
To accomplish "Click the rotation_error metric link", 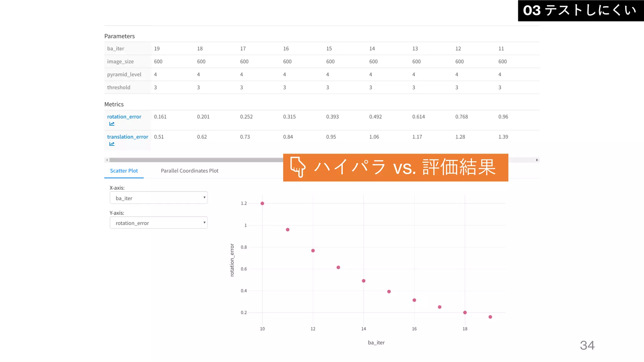I will pos(124,117).
